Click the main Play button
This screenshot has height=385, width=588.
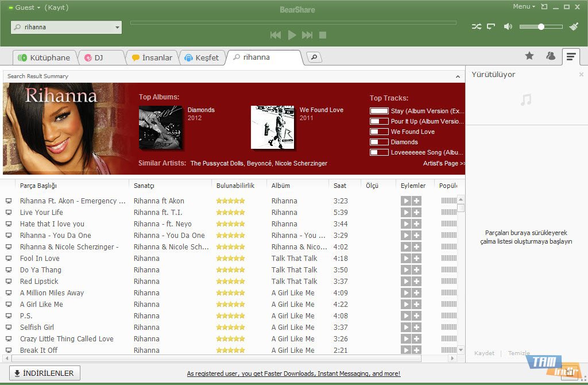tap(292, 35)
